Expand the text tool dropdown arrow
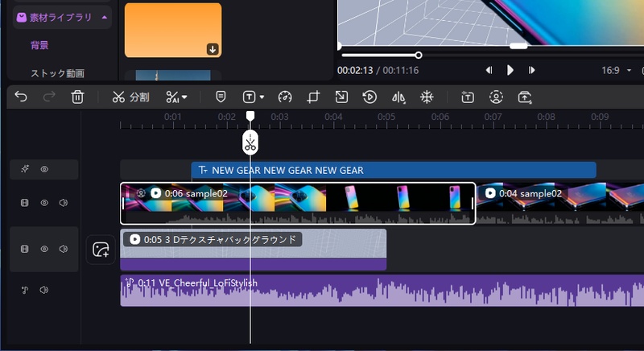644x351 pixels. point(262,97)
